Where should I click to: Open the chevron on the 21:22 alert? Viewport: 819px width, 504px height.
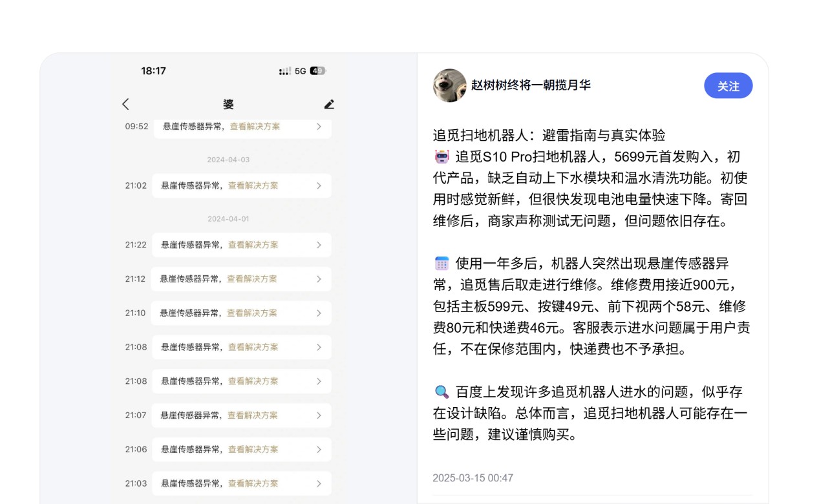click(319, 245)
